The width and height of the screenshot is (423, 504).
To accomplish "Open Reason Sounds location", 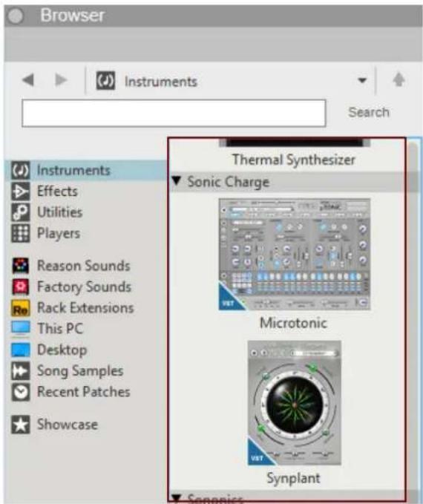I will pyautogui.click(x=84, y=266).
